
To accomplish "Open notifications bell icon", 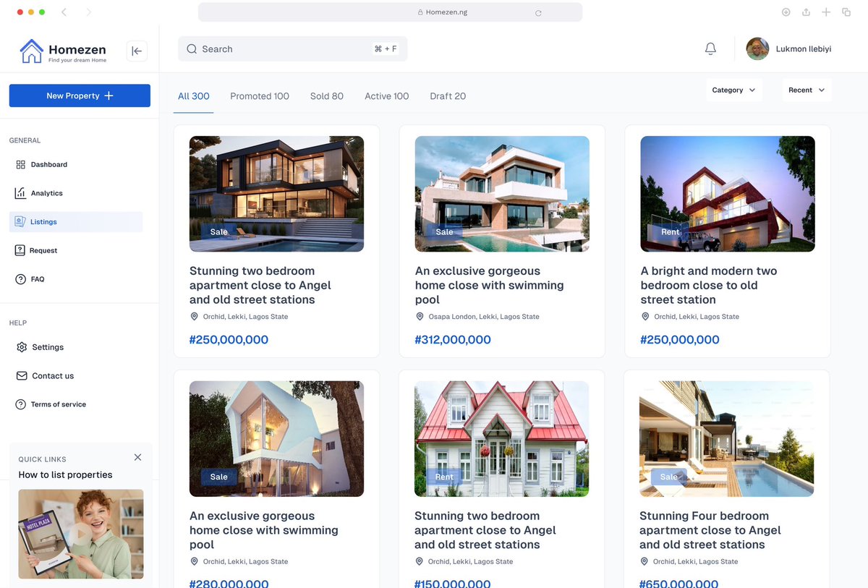I will click(x=710, y=48).
